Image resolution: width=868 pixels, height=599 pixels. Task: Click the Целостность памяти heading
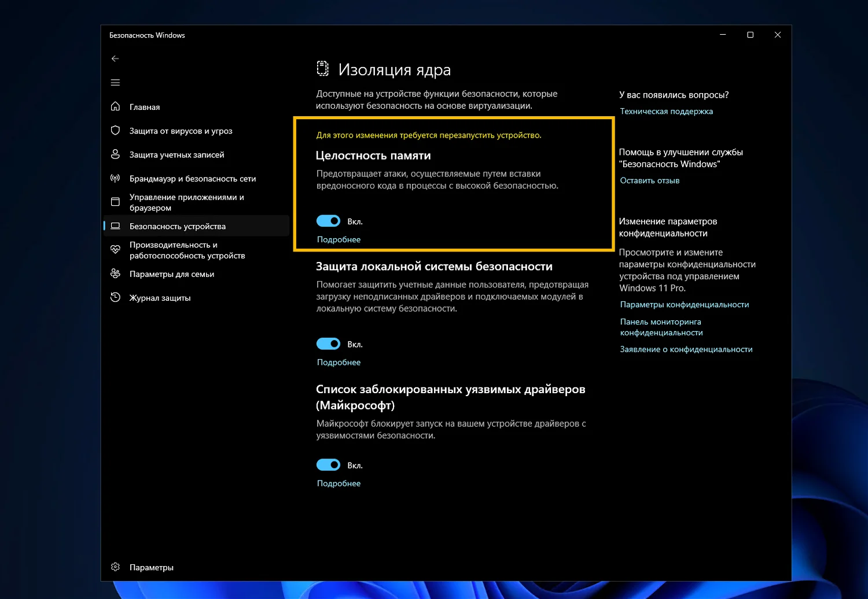(373, 156)
